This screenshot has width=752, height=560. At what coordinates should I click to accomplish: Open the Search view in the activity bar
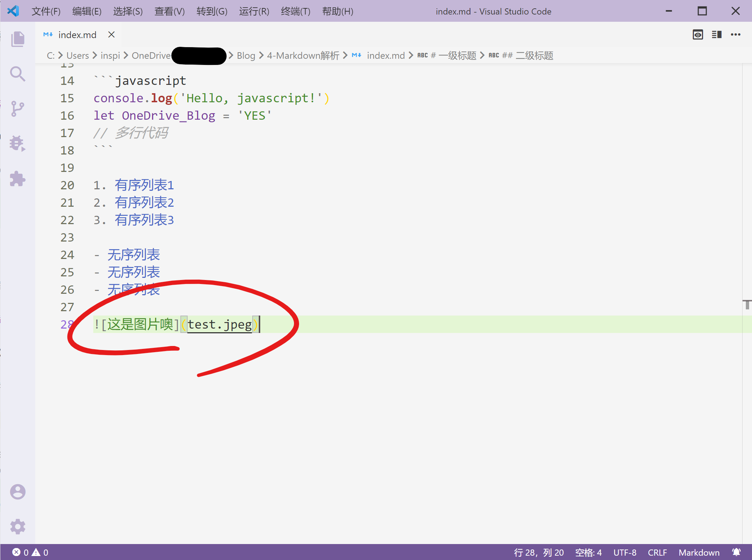tap(17, 74)
